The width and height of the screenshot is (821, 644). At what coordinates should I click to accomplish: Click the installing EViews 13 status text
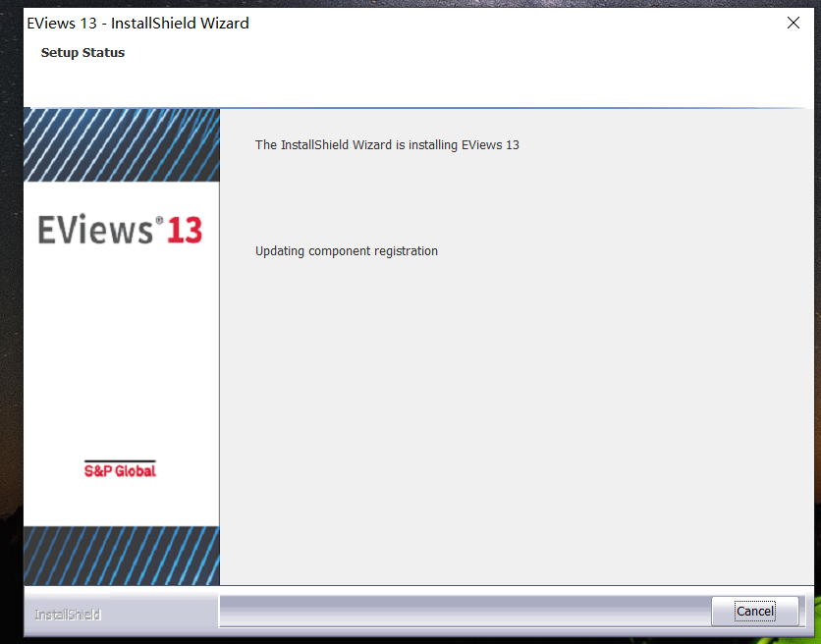(387, 144)
